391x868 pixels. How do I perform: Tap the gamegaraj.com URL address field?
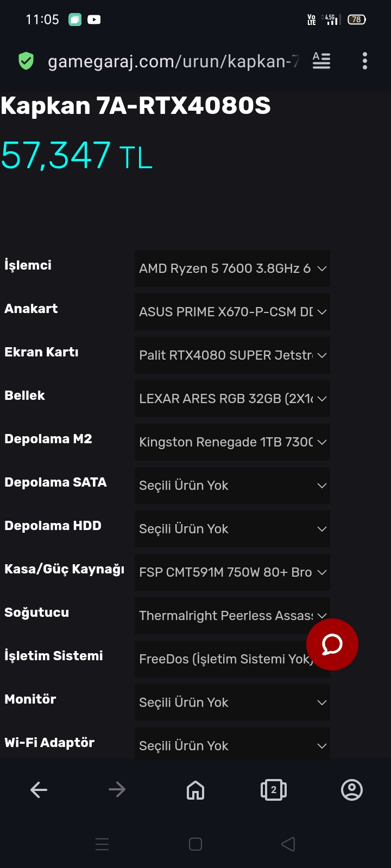pos(173,61)
